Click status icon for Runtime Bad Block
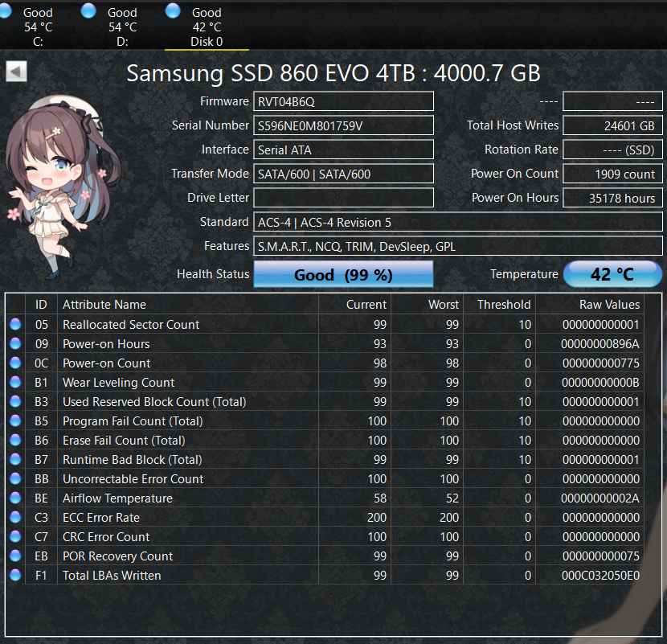The width and height of the screenshot is (667, 644). pyautogui.click(x=15, y=459)
